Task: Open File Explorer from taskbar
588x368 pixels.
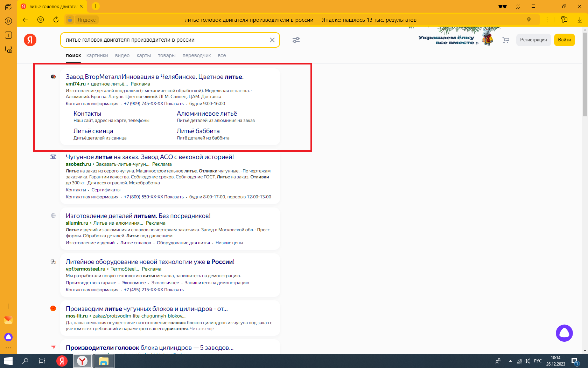Action: [103, 361]
